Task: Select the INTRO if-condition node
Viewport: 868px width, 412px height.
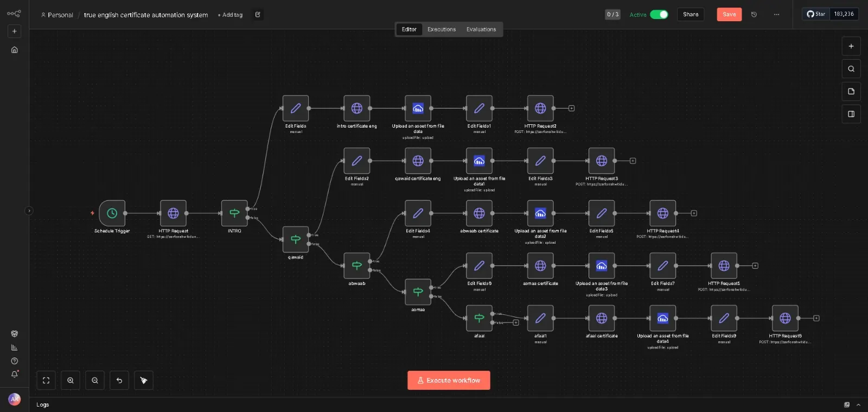Action: pyautogui.click(x=234, y=213)
